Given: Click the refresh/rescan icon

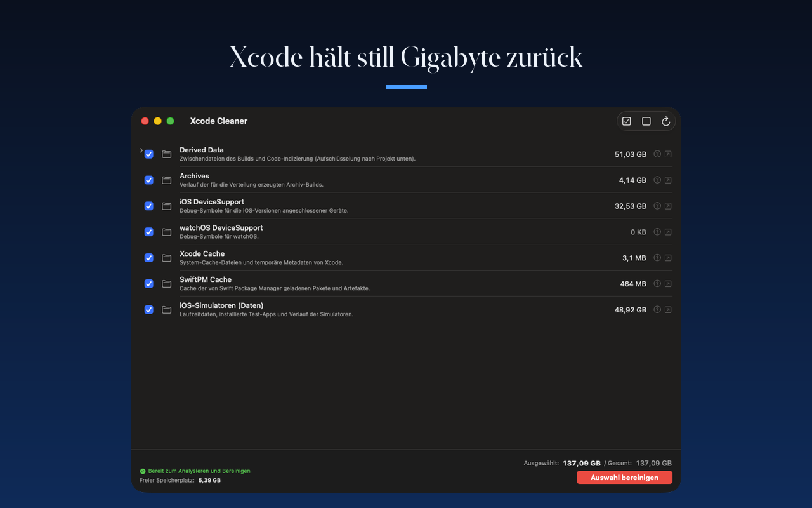Looking at the screenshot, I should [x=666, y=121].
